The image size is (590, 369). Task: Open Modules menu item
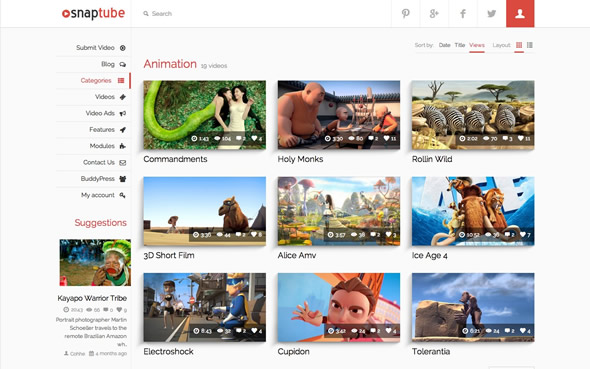tap(102, 146)
